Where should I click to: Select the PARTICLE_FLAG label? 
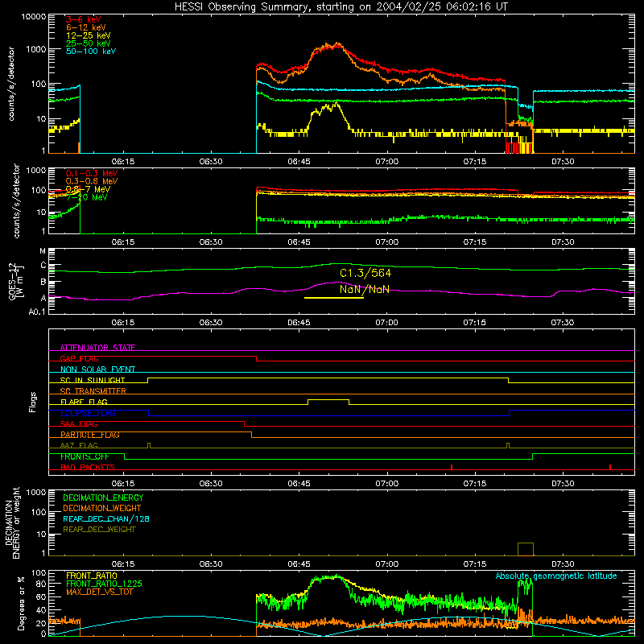pyautogui.click(x=90, y=435)
